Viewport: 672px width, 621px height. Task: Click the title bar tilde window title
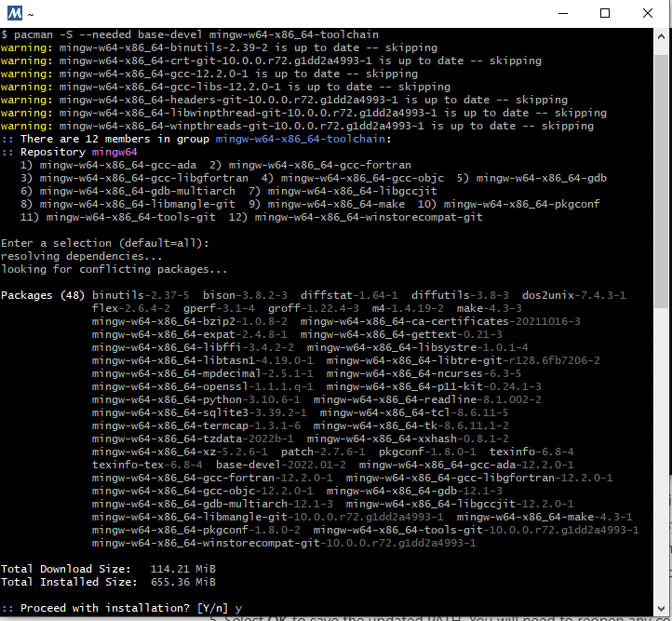(31, 14)
